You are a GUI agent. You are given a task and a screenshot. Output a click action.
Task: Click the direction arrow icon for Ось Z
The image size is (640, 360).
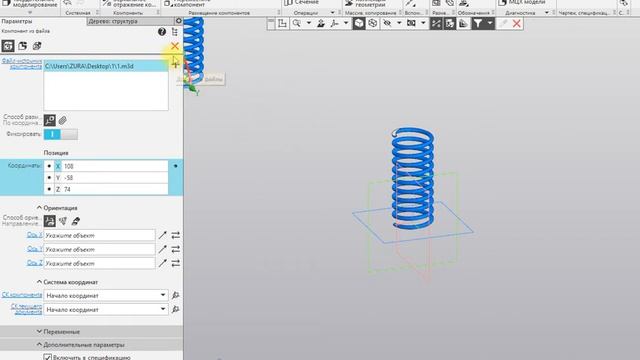click(x=162, y=263)
